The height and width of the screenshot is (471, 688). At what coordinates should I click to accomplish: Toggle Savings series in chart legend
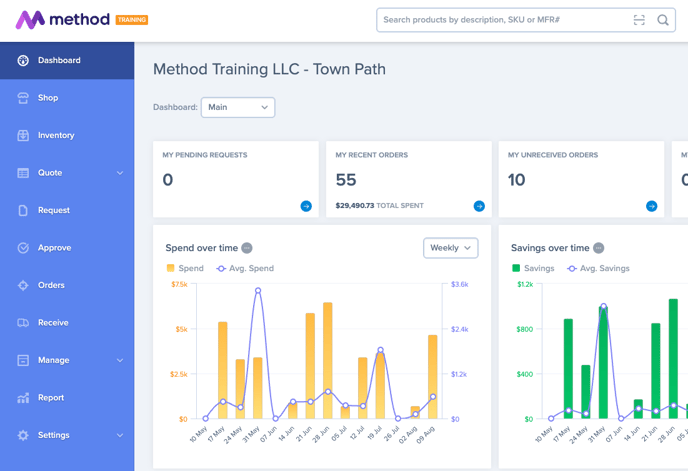pyautogui.click(x=533, y=268)
